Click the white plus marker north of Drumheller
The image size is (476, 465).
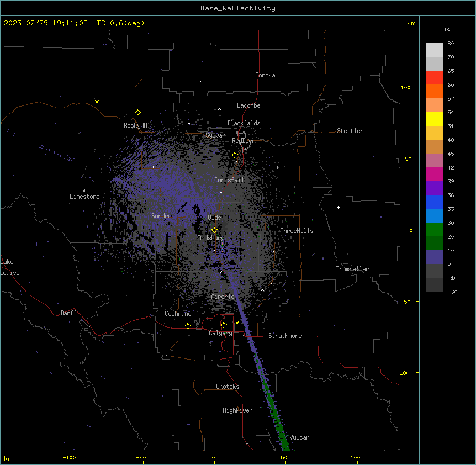tap(338, 207)
